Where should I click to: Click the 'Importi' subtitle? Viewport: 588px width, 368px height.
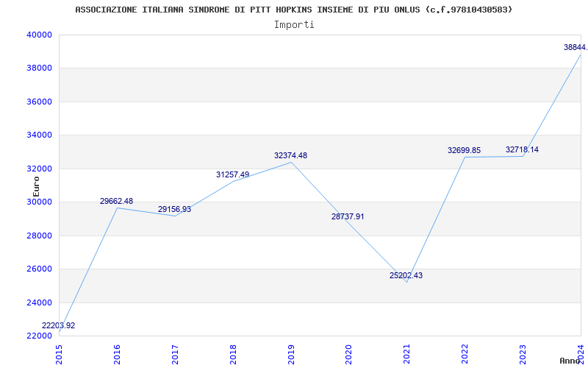pos(293,25)
